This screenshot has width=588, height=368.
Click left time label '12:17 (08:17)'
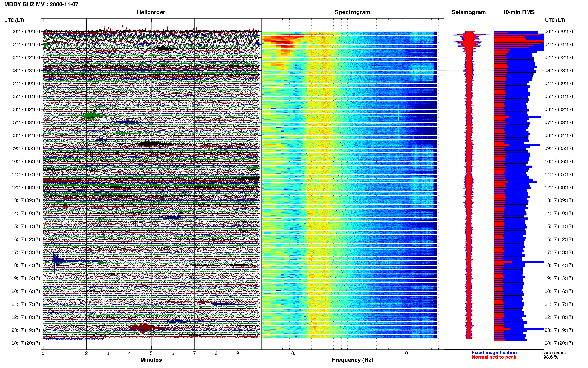pyautogui.click(x=26, y=187)
